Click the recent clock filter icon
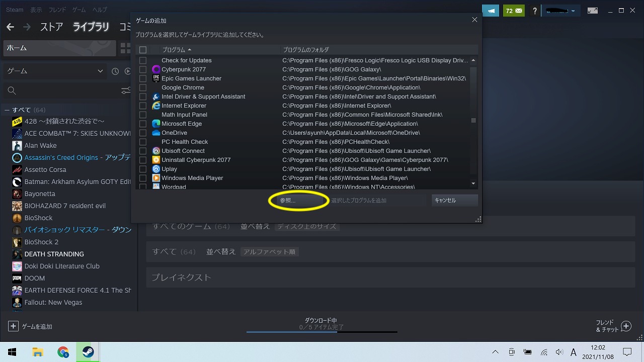 (x=115, y=71)
